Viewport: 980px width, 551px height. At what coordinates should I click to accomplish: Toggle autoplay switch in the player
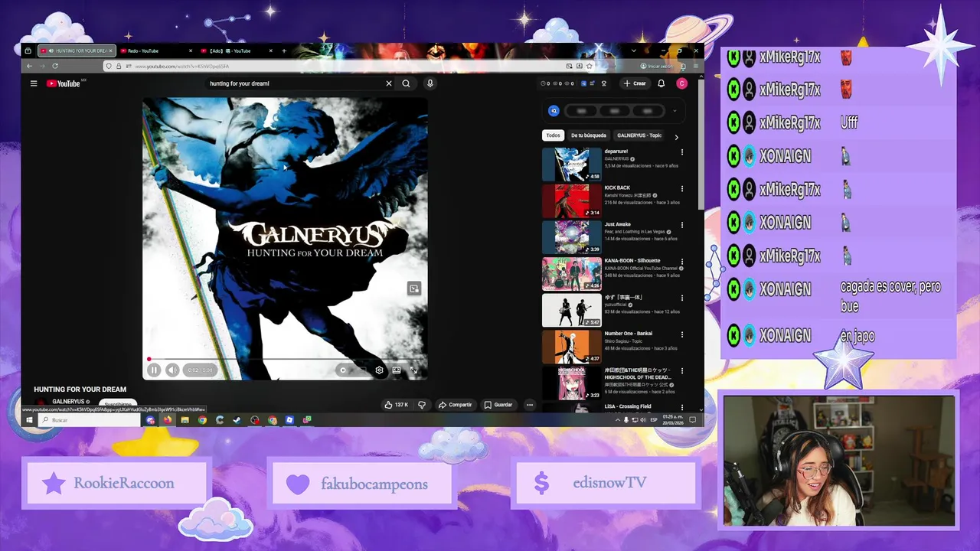tap(343, 370)
